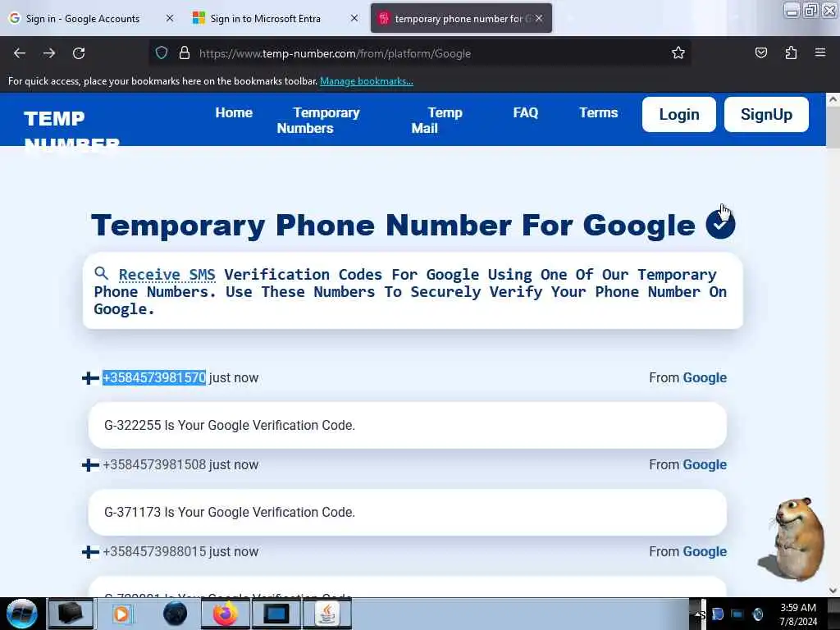
Task: Go forward with the browser forward arrow
Action: click(x=49, y=53)
